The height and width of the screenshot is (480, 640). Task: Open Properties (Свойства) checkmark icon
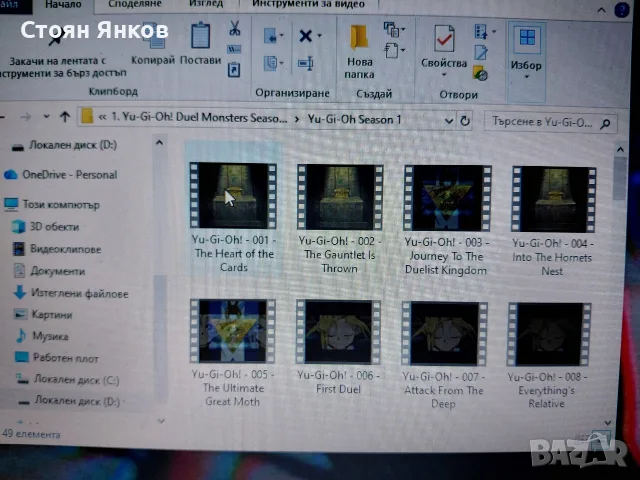pos(444,39)
